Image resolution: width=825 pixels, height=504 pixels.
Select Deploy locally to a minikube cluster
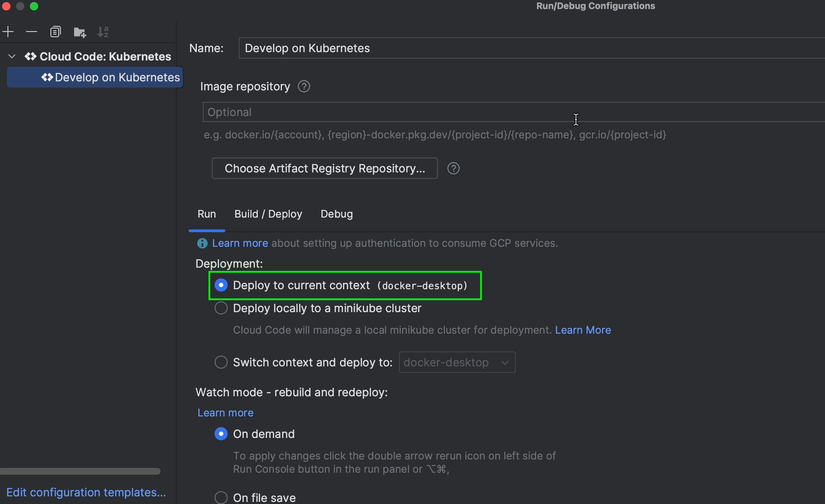coord(221,308)
